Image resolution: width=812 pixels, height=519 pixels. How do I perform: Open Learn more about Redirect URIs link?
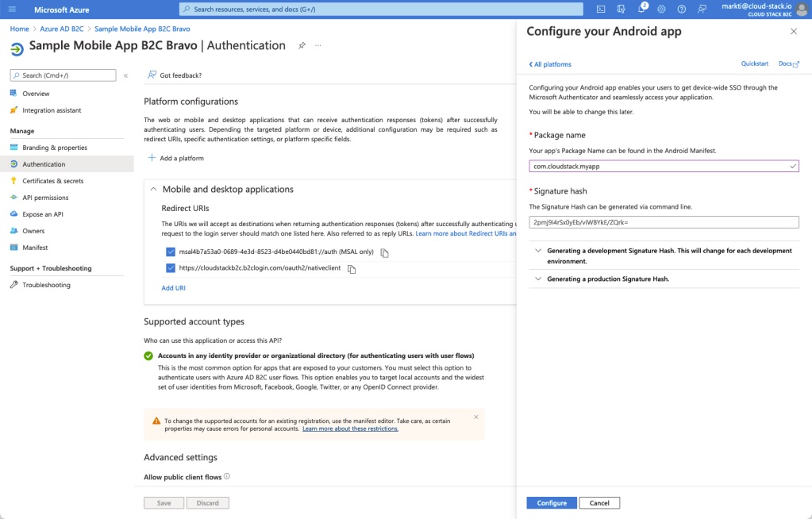tap(466, 233)
